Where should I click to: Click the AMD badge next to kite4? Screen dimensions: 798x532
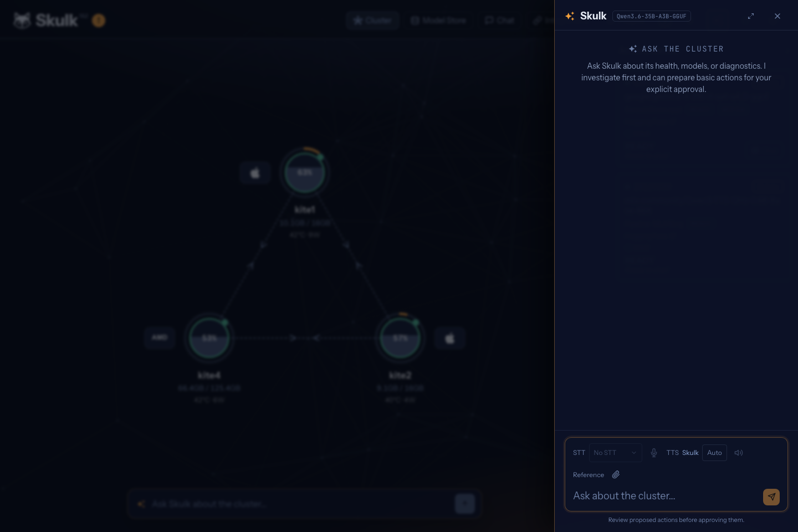(160, 337)
